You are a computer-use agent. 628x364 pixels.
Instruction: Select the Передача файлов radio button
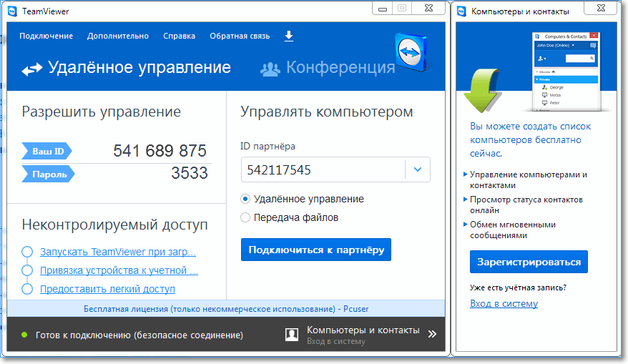tap(245, 217)
